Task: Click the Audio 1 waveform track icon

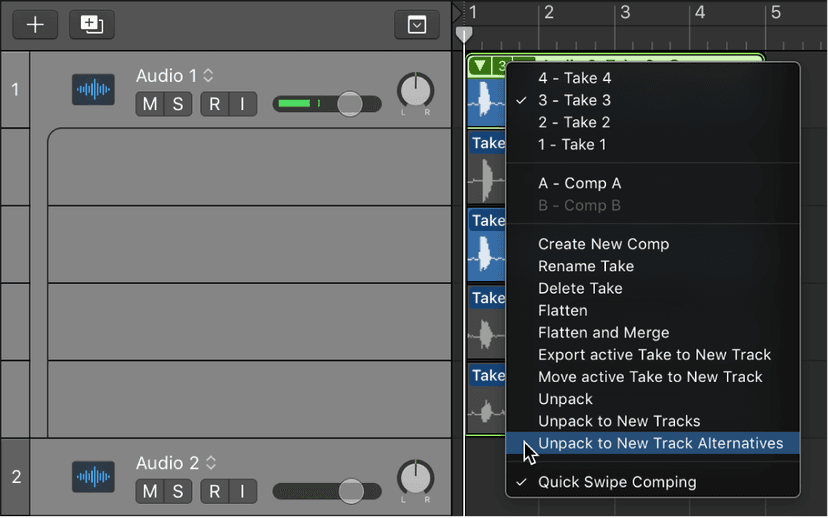Action: pyautogui.click(x=93, y=89)
